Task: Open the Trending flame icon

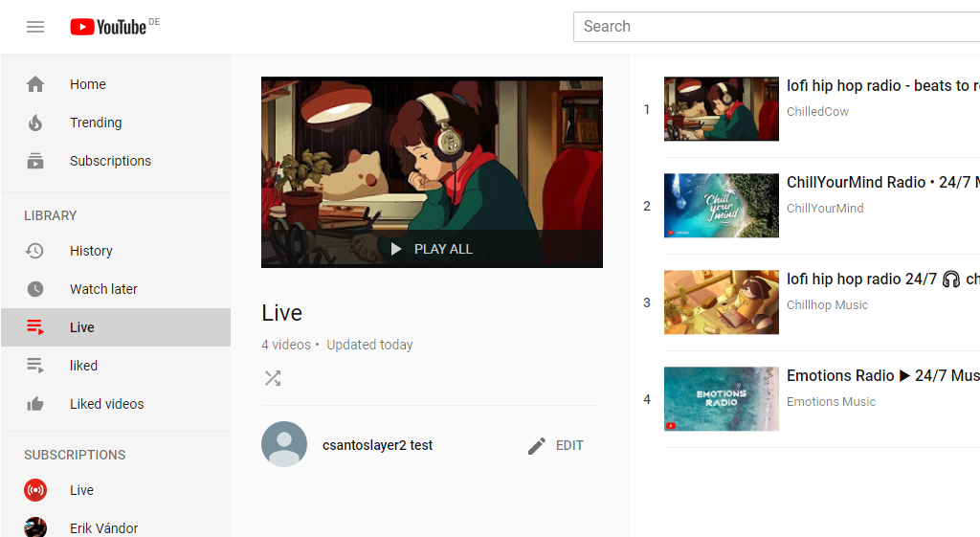Action: point(35,123)
